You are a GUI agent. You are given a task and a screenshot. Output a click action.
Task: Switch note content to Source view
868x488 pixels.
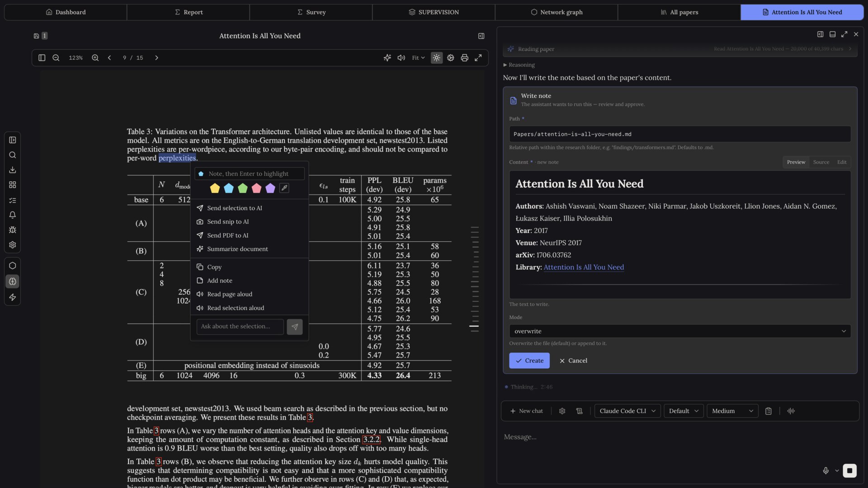click(821, 162)
